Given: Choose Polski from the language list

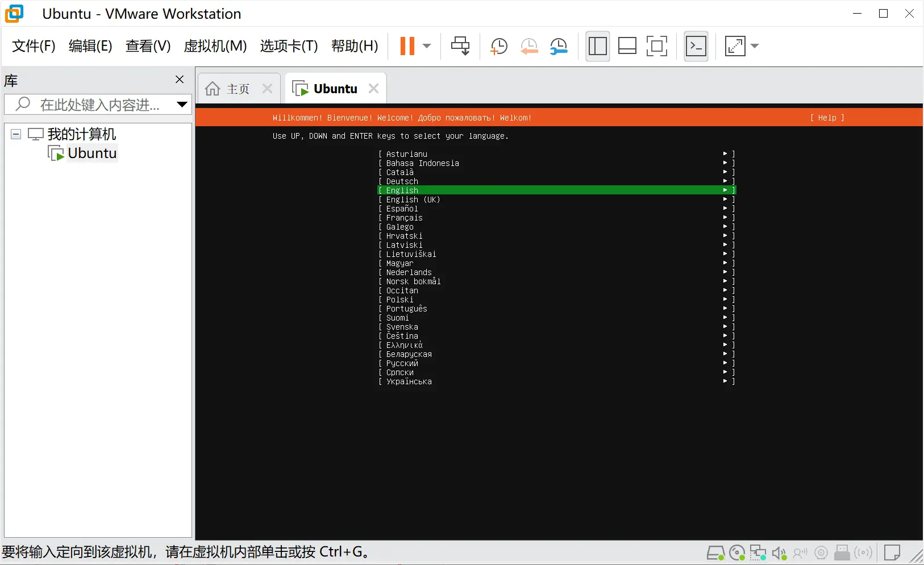Looking at the screenshot, I should pyautogui.click(x=557, y=300).
